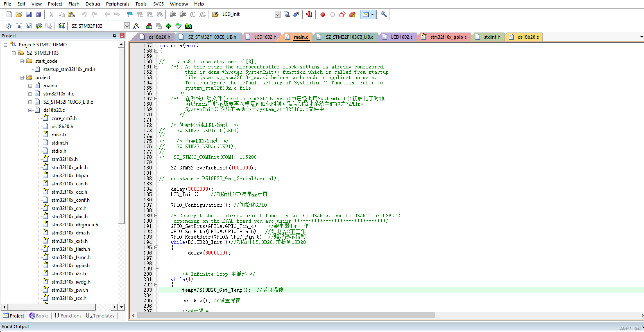Image resolution: width=644 pixels, height=332 pixels.
Task: Toggle the highlighted window layout view button
Action: point(366,15)
